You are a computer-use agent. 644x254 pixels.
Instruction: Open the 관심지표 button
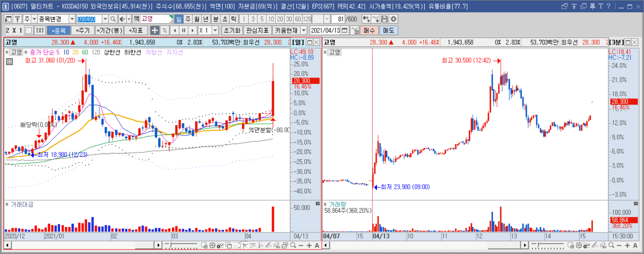tap(257, 30)
